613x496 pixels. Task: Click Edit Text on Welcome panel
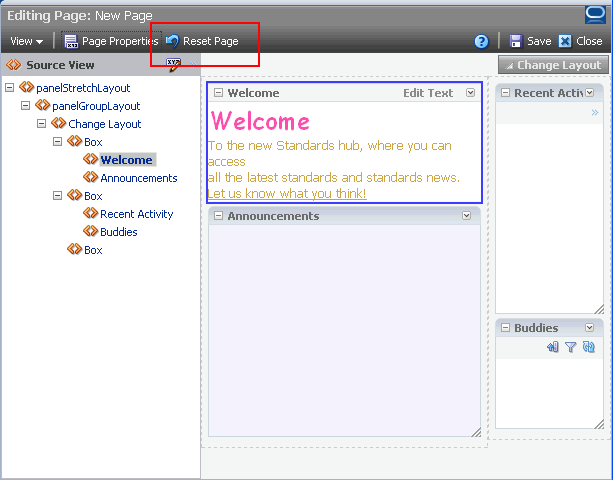428,93
